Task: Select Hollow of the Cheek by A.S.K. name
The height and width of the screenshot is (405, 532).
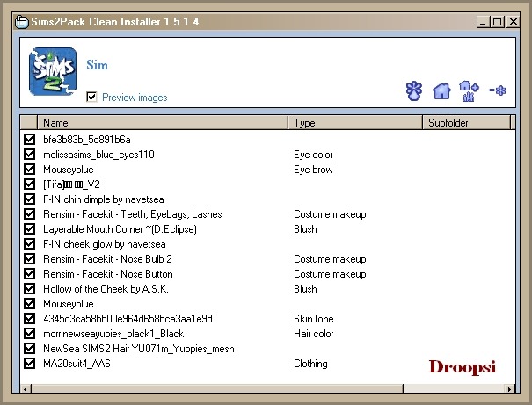Action: point(106,289)
